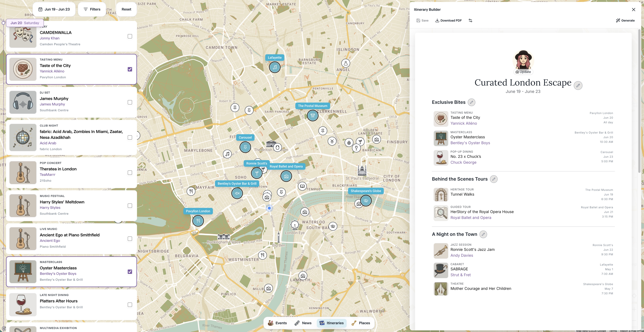
Task: Select The Postal Museum map marker
Action: [x=312, y=116]
